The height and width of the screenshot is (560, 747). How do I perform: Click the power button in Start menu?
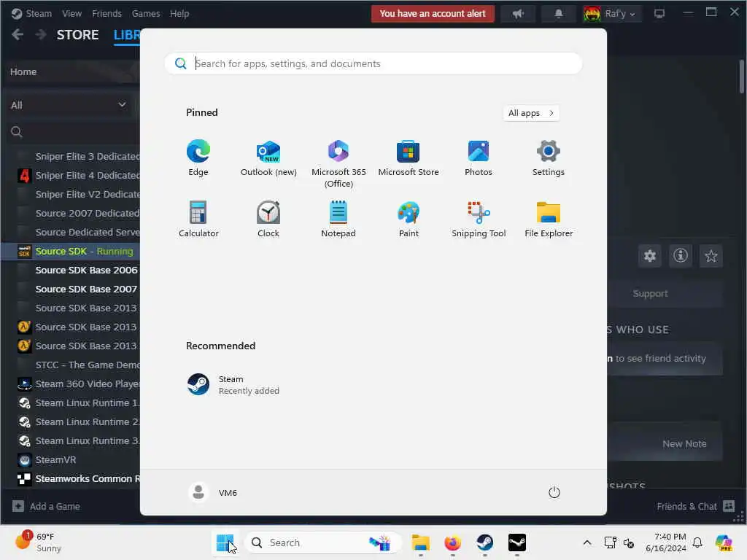554,492
